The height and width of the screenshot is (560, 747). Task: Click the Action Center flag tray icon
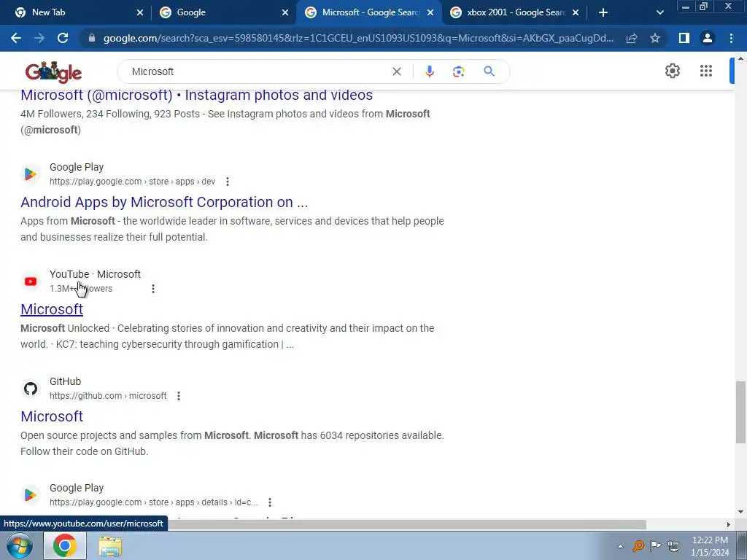[x=656, y=546]
